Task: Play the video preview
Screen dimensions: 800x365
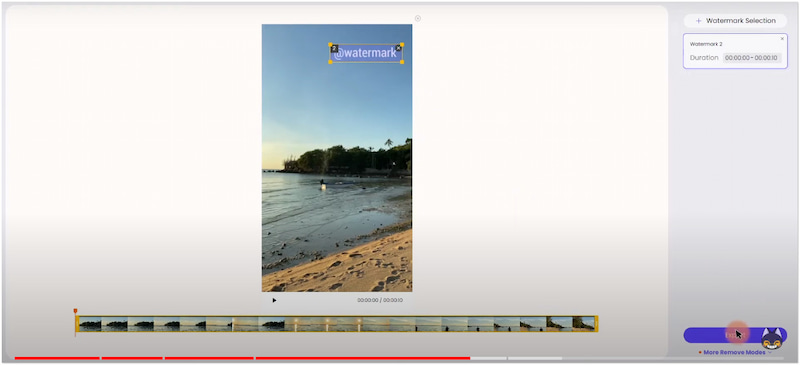Action: tap(274, 300)
